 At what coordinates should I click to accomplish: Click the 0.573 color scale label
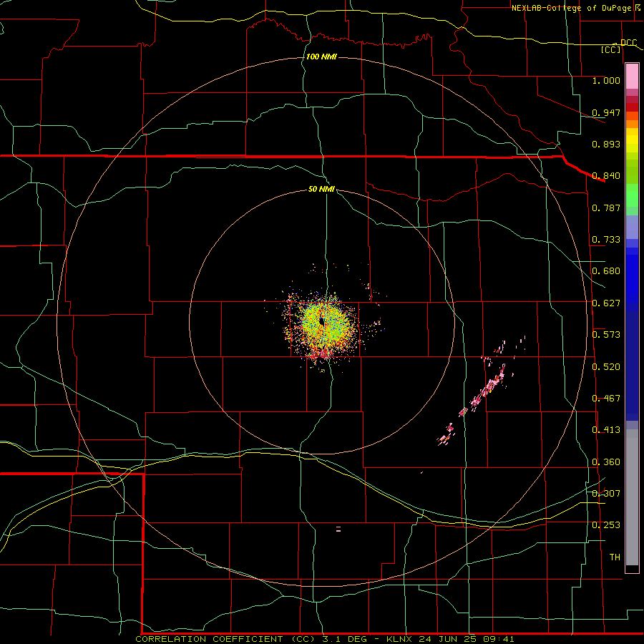(x=606, y=335)
